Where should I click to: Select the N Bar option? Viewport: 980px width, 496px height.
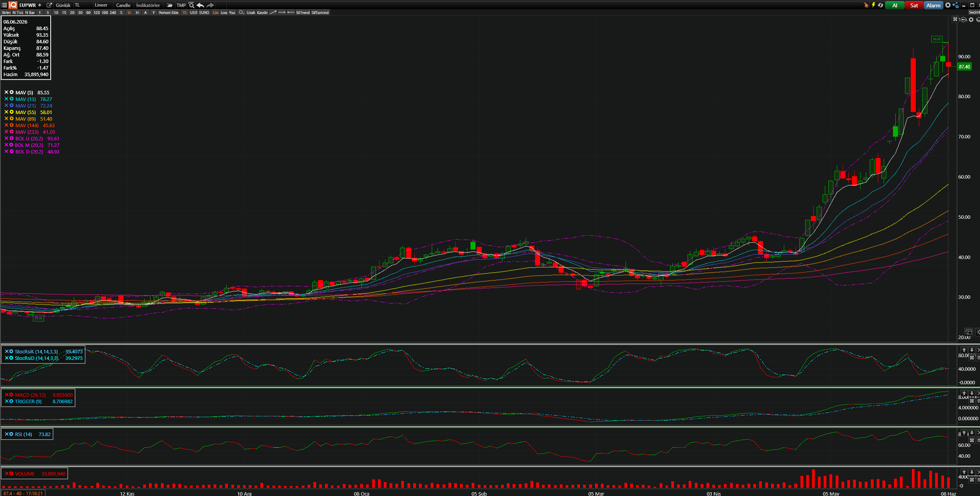[30, 12]
